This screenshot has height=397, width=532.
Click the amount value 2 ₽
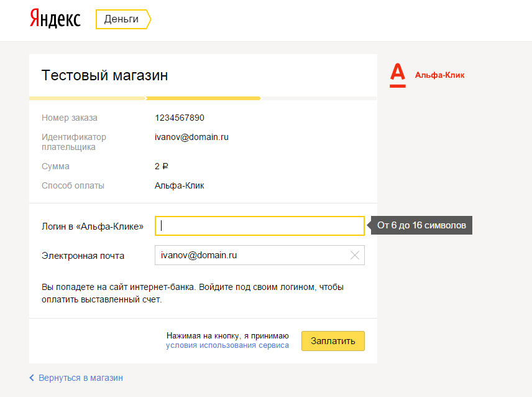pyautogui.click(x=162, y=166)
